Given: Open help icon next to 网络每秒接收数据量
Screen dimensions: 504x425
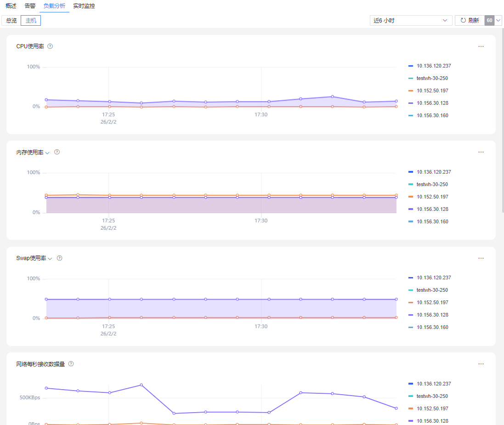Looking at the screenshot, I should 71,364.
